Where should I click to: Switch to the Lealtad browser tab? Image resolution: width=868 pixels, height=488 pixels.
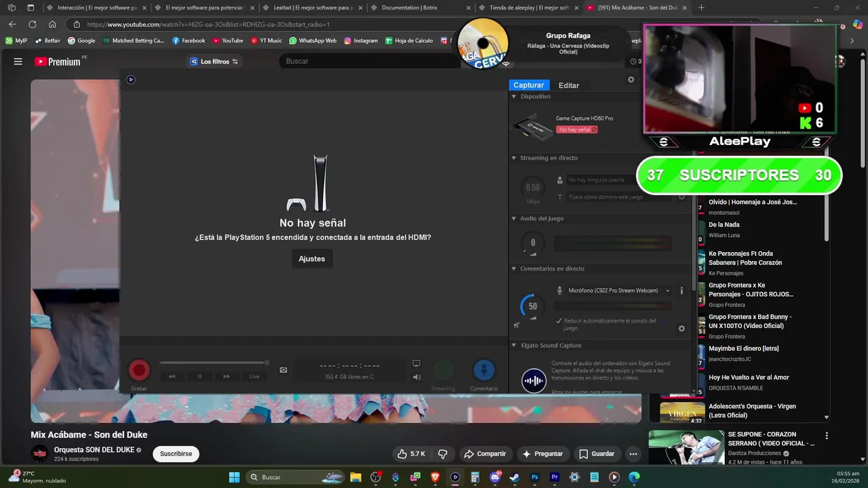313,8
